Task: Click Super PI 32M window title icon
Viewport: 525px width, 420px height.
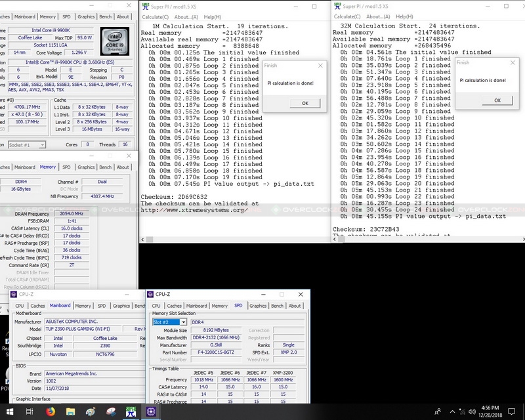Action: (x=337, y=6)
